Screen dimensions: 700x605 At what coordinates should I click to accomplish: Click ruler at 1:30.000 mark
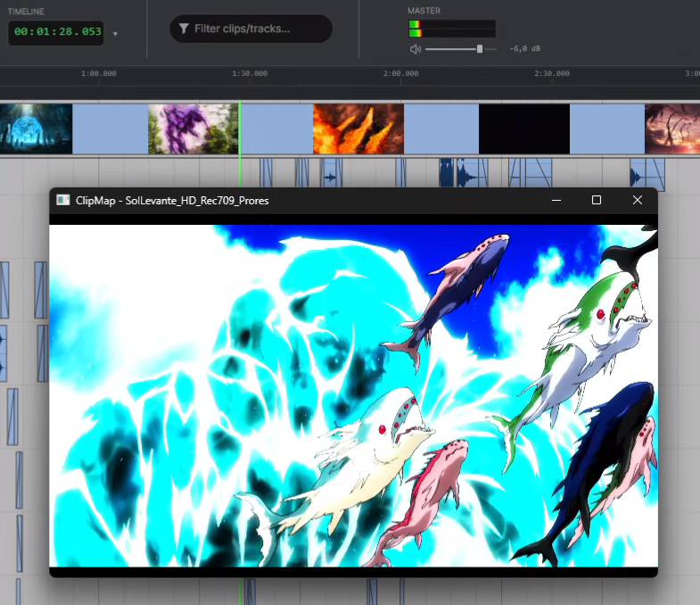(x=250, y=73)
